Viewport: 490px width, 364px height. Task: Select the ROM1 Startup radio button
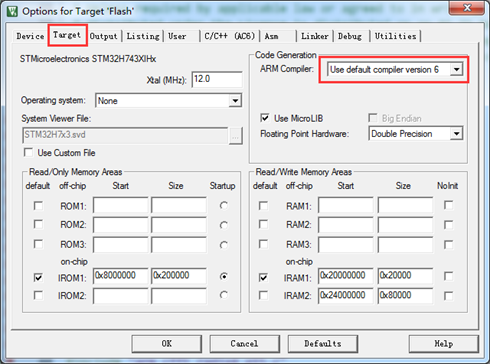pyautogui.click(x=224, y=205)
